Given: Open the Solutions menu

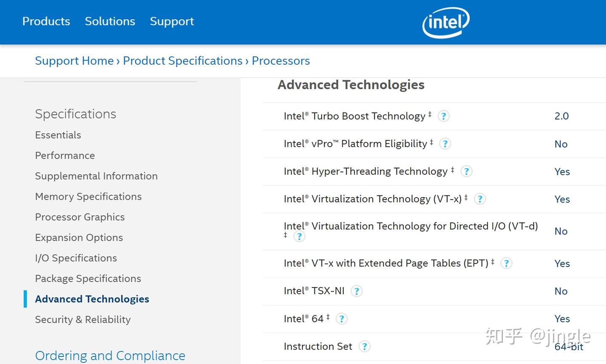Looking at the screenshot, I should [110, 21].
